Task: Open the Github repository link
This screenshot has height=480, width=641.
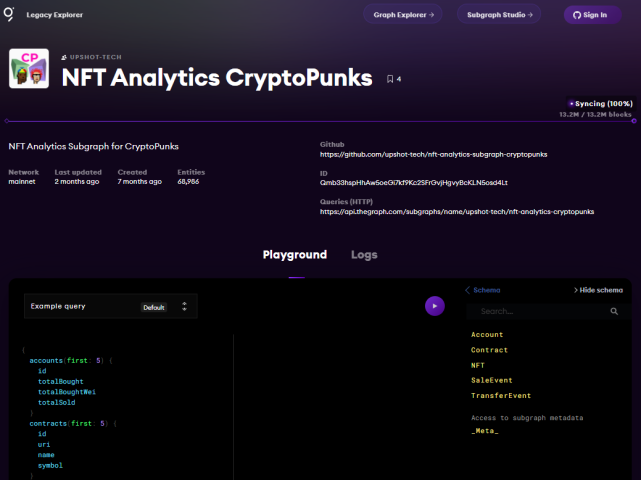Action: pos(433,155)
